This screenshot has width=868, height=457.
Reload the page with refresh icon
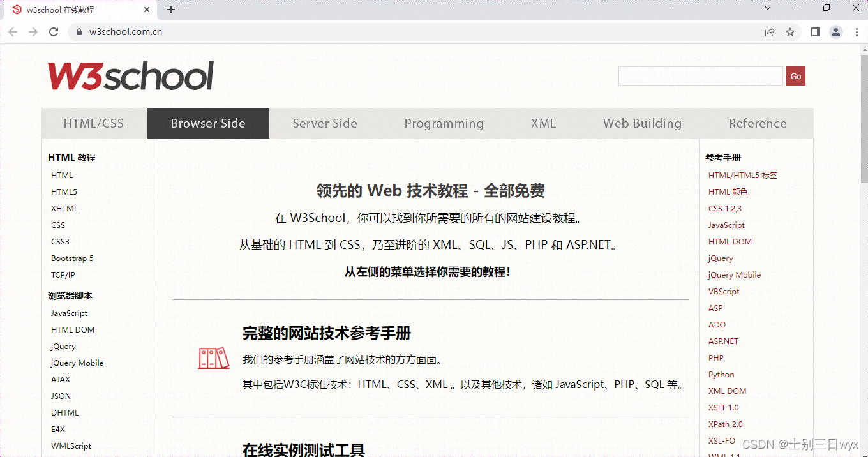(54, 32)
